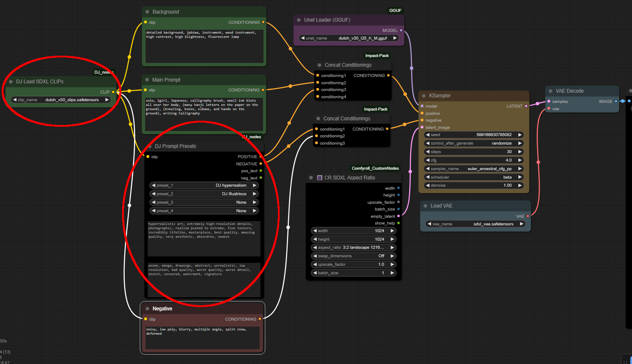Click the show_help output socket
The width and height of the screenshot is (632, 364).
click(398, 223)
